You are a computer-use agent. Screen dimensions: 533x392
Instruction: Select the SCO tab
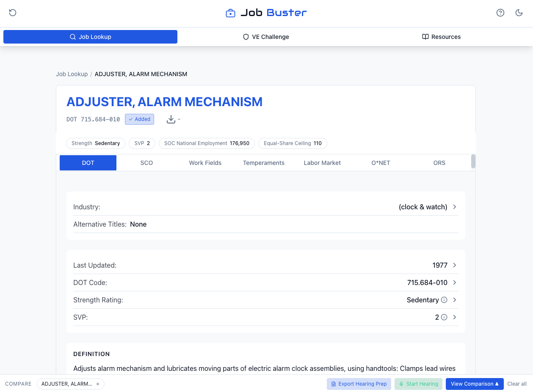pos(146,163)
